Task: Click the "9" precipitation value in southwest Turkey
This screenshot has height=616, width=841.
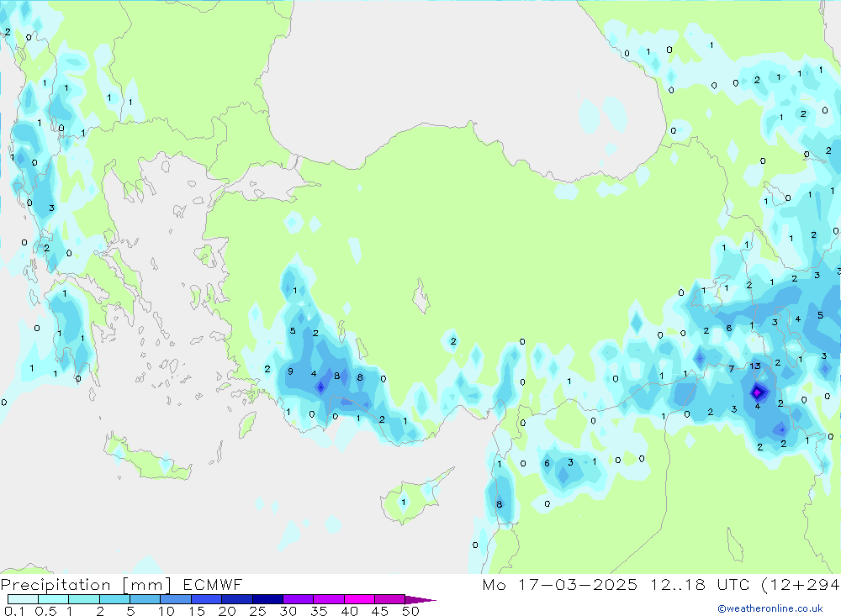Action: (290, 371)
